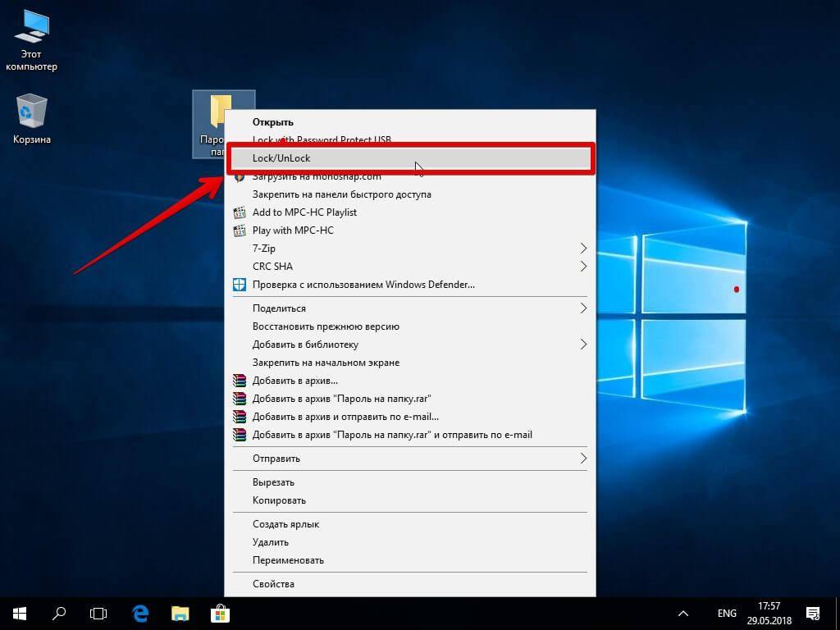Open Microsoft Edge from the taskbar
The width and height of the screenshot is (840, 630).
(x=140, y=614)
